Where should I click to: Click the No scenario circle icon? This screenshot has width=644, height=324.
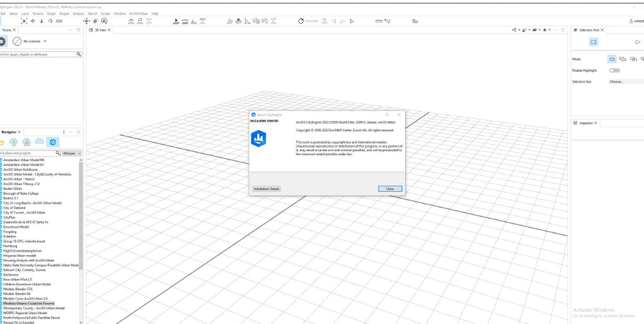click(17, 41)
